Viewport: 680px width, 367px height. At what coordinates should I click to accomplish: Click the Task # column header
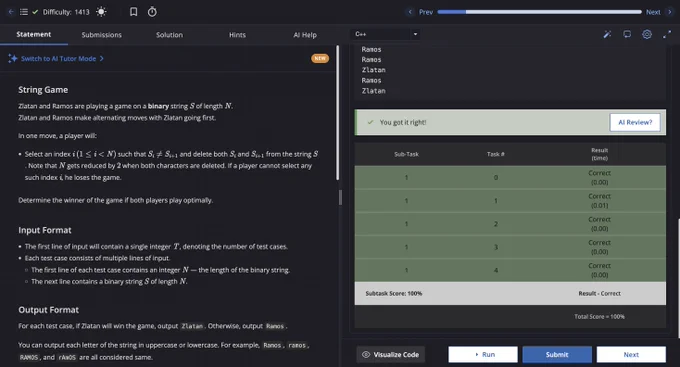(496, 154)
